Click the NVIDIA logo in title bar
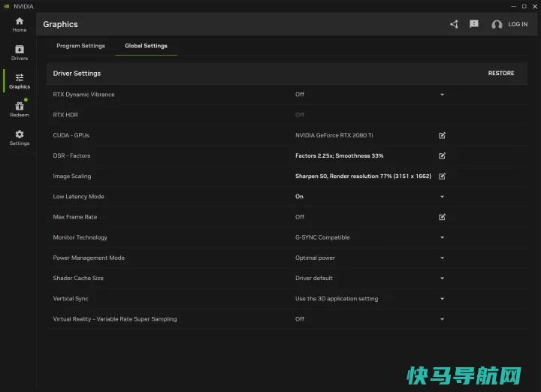The width and height of the screenshot is (541, 392). (x=6, y=6)
